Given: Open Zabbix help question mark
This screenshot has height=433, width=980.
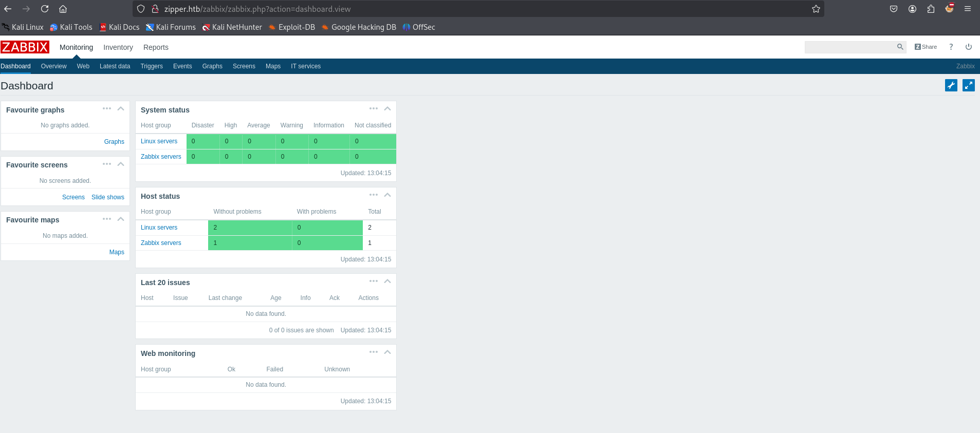Looking at the screenshot, I should [951, 47].
